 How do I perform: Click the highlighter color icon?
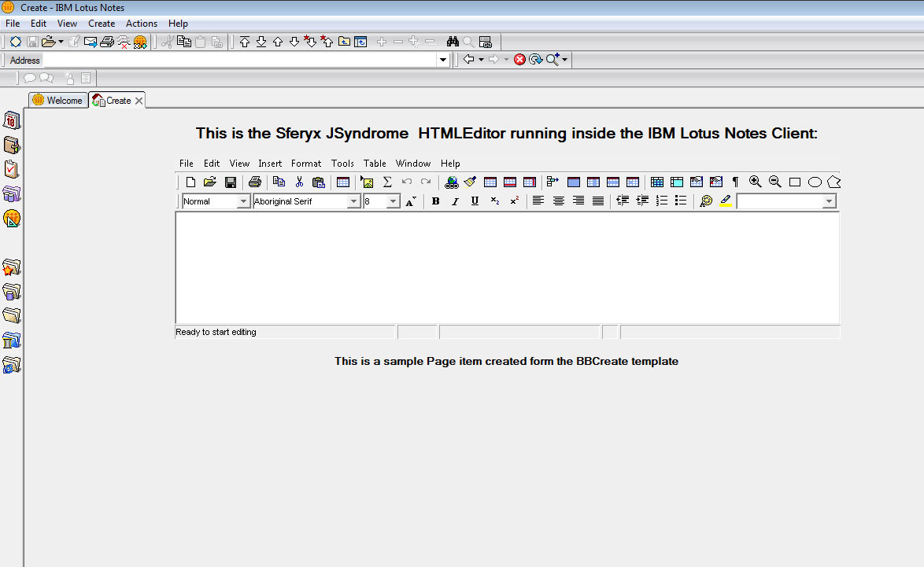726,201
